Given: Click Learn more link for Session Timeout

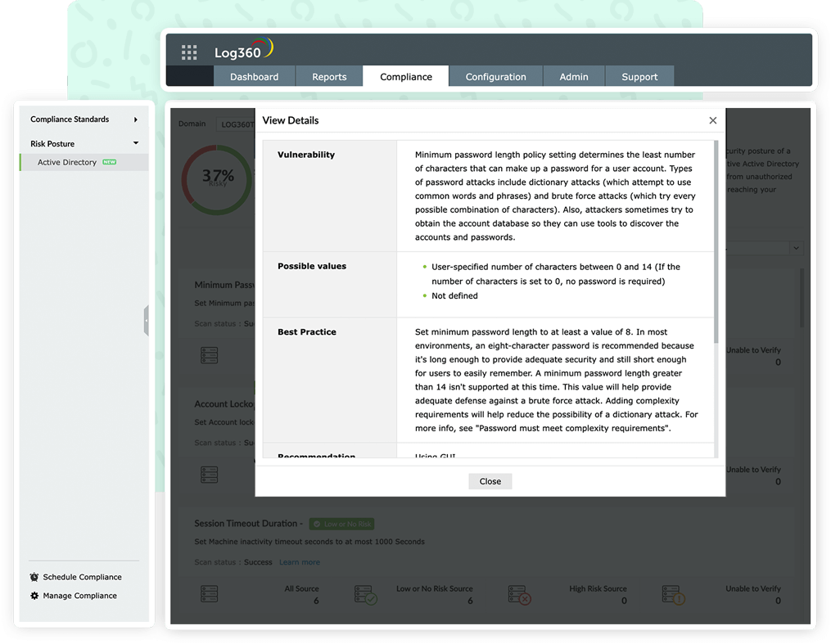Looking at the screenshot, I should (300, 562).
